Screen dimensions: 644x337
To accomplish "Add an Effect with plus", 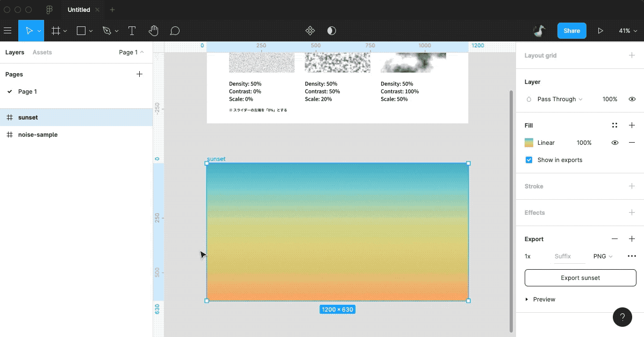I will point(632,212).
